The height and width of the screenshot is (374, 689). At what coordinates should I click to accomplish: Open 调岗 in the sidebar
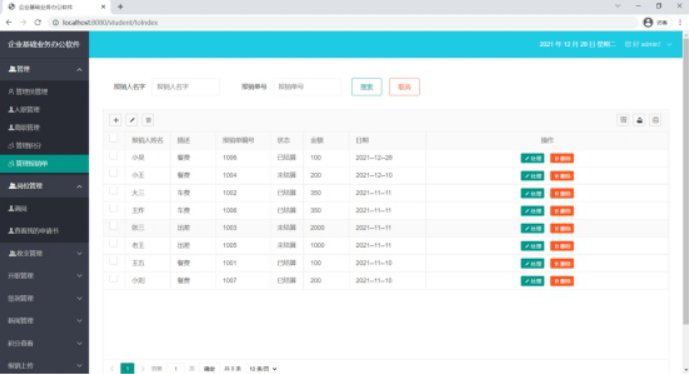(44, 209)
